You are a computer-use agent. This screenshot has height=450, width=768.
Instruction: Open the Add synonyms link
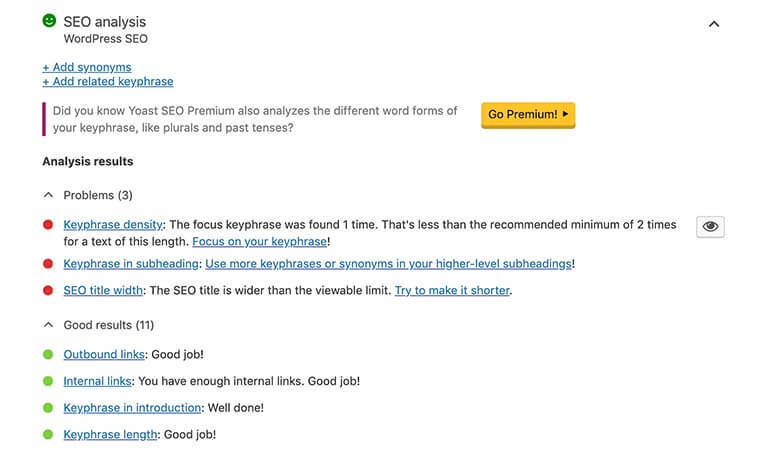click(87, 67)
